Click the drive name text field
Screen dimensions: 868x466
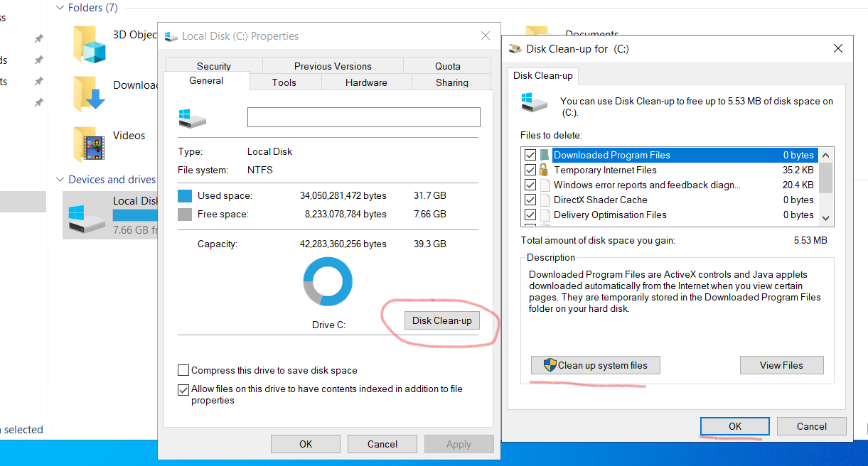(364, 117)
